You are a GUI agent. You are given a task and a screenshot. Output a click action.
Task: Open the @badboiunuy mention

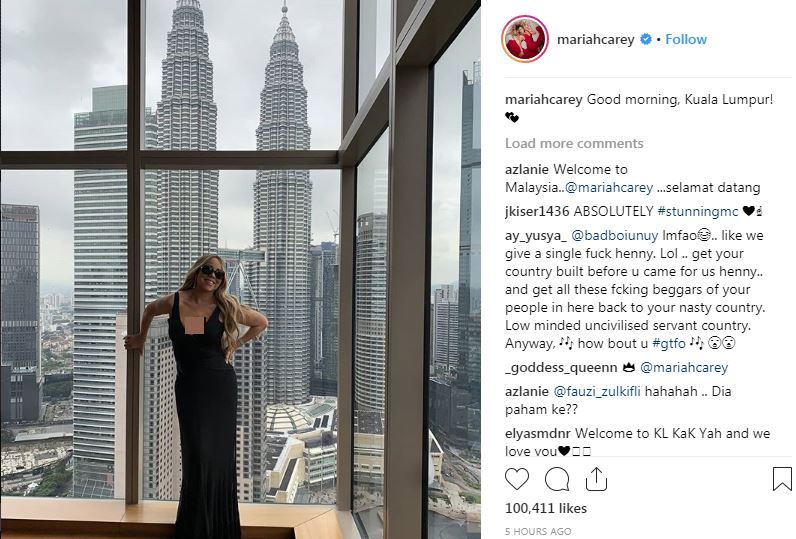point(615,235)
